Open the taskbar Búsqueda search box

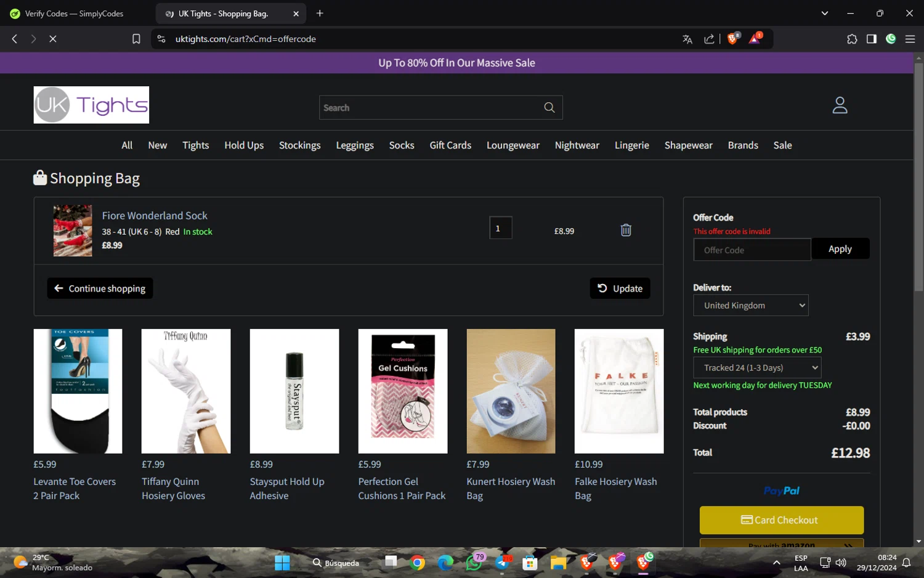click(336, 563)
